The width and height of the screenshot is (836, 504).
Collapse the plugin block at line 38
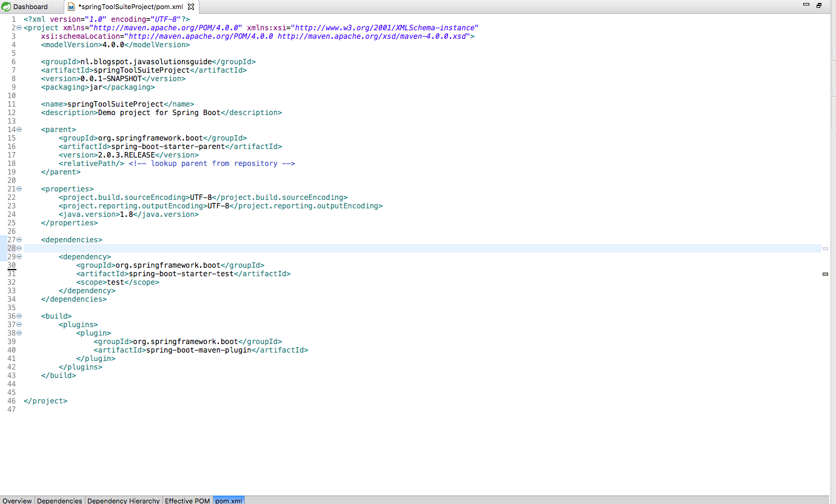(x=19, y=333)
